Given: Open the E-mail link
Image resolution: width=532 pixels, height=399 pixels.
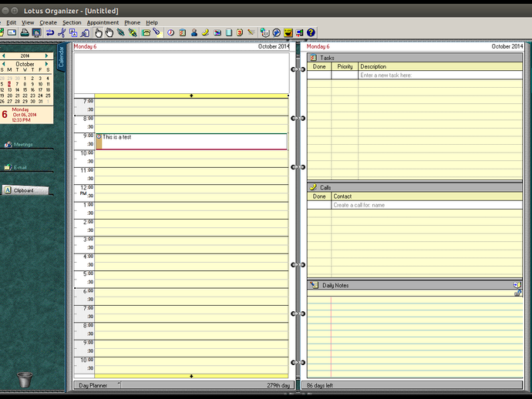Looking at the screenshot, I should [15, 167].
